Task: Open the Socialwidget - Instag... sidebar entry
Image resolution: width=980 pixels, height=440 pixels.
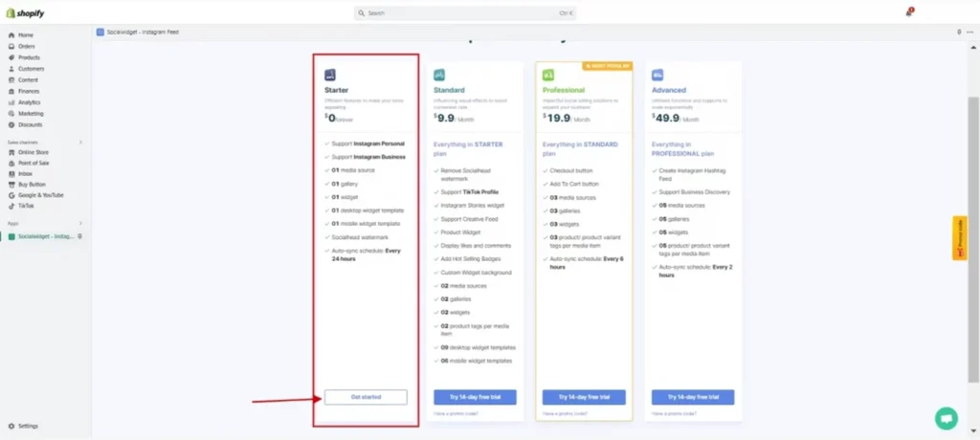Action: (x=45, y=236)
